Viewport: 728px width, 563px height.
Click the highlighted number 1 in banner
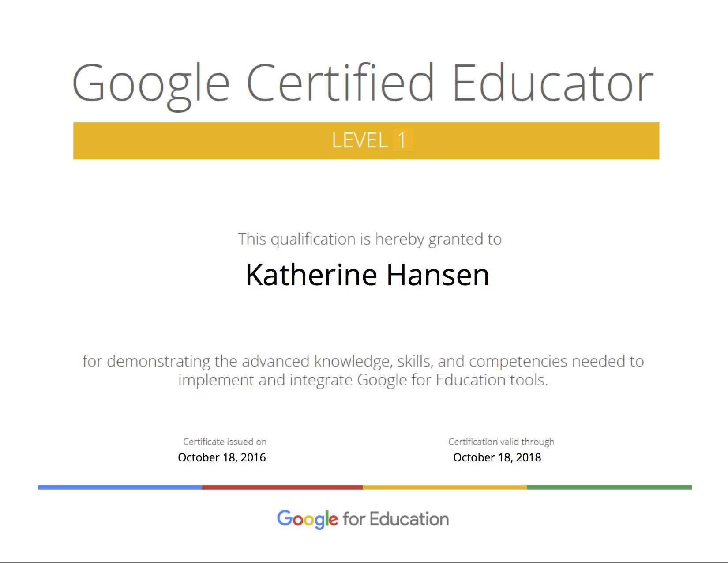click(x=402, y=141)
